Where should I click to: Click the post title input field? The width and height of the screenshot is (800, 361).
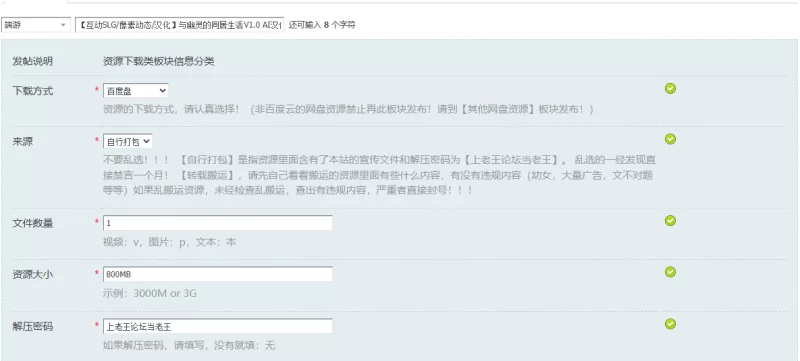coord(179,25)
